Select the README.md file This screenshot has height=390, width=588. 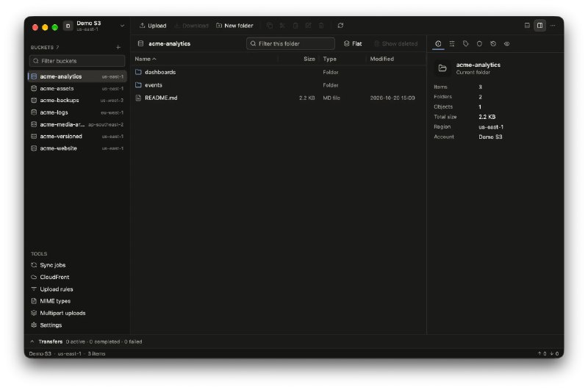[279, 98]
